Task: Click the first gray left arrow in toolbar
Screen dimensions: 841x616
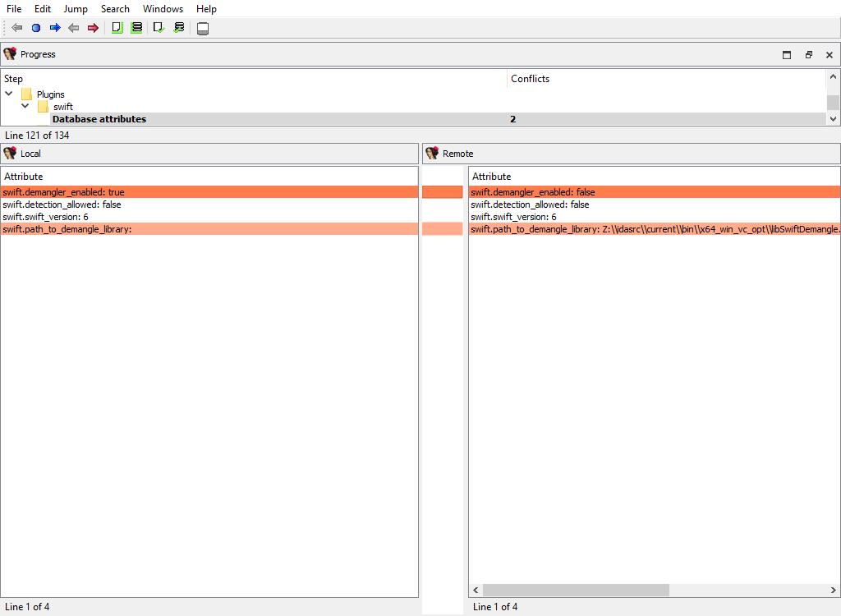Action: coord(17,28)
